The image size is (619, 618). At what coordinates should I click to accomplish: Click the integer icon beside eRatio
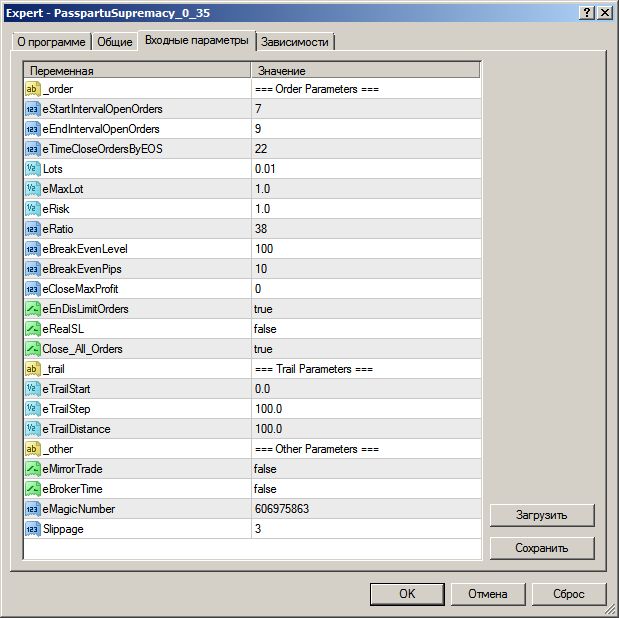pyautogui.click(x=33, y=229)
